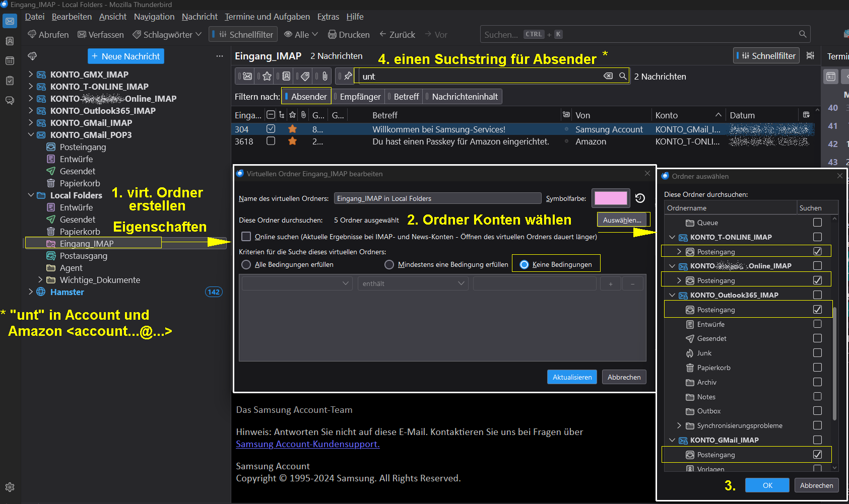
Task: Toggle the attachment quick filter icon
Action: 324,77
